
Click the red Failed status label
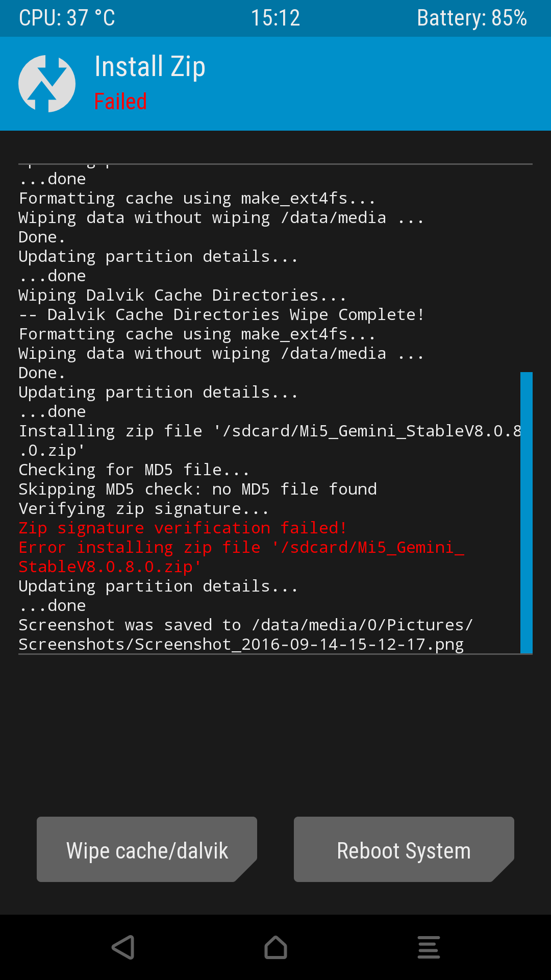click(x=120, y=101)
